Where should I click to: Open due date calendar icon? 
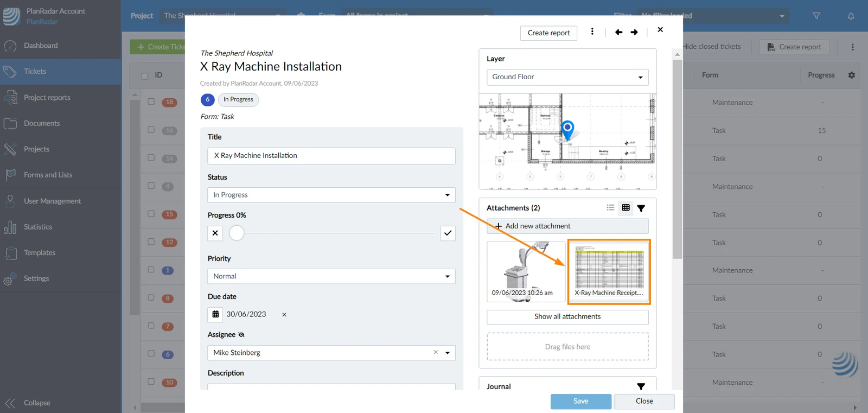[215, 314]
